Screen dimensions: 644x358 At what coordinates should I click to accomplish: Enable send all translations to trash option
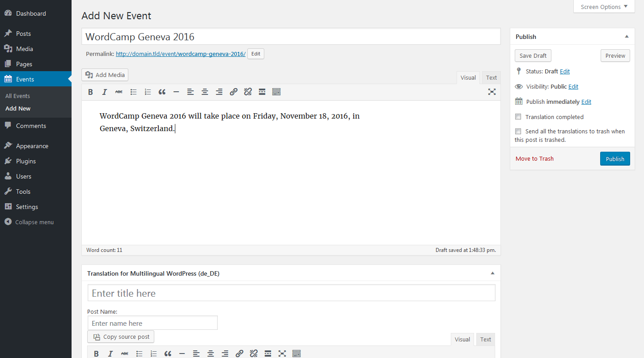(518, 131)
